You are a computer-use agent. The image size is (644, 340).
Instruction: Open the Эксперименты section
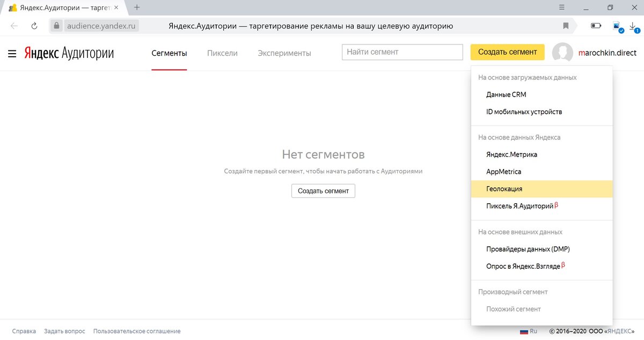tap(284, 53)
